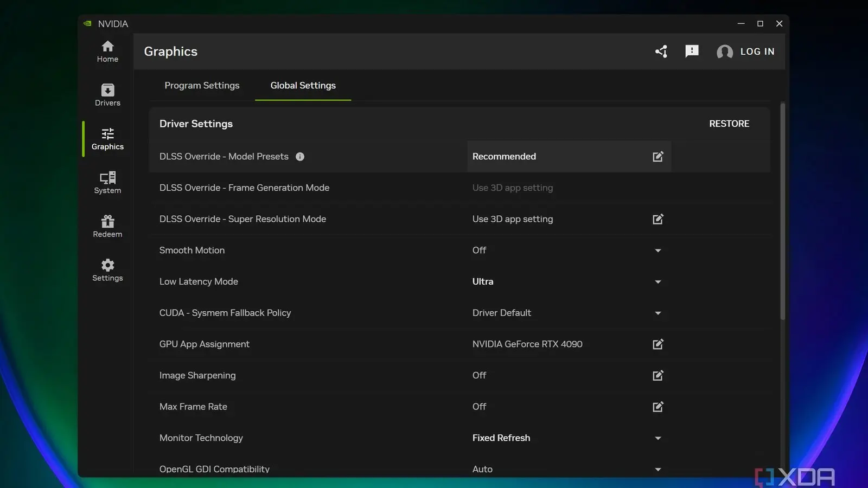868x488 pixels.
Task: Open CUDA Sysmem Fallback Policy dropdown
Action: click(658, 313)
